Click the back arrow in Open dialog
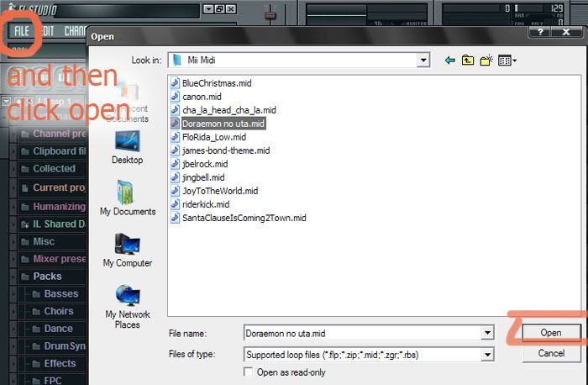The width and height of the screenshot is (588, 385). click(x=450, y=61)
